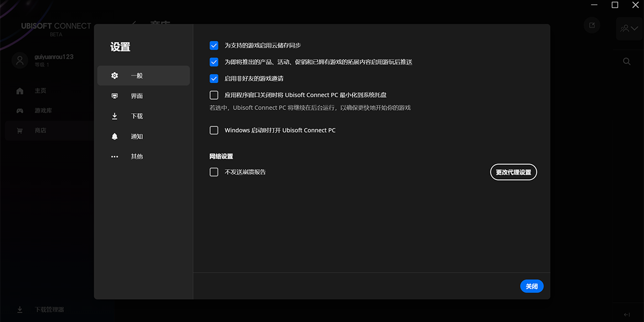Click the external window icon near top right
Image resolution: width=644 pixels, height=322 pixels.
592,25
